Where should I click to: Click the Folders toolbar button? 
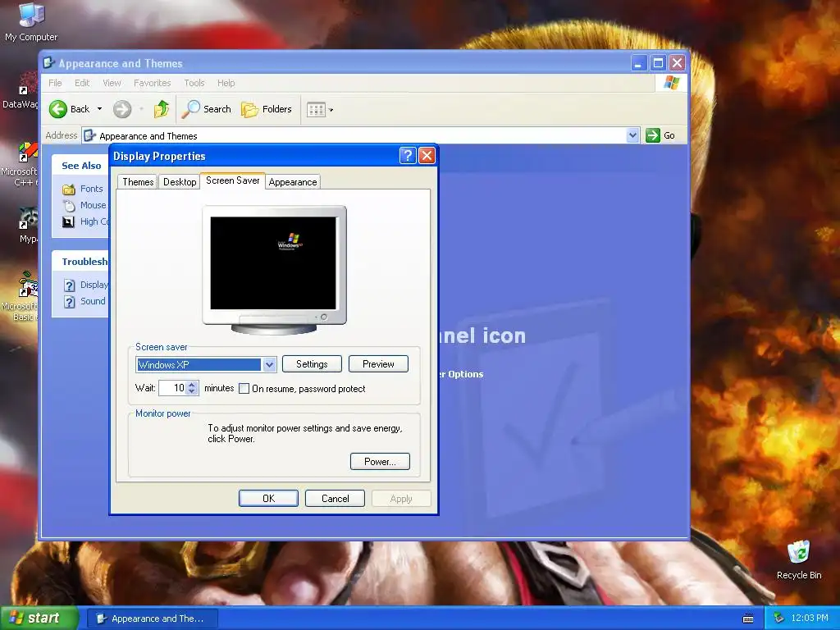267,109
